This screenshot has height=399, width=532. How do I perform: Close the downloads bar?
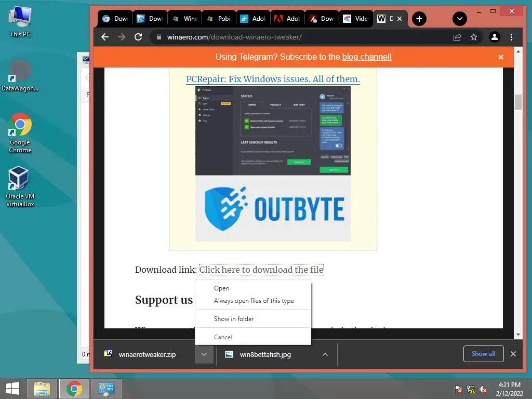tap(513, 354)
